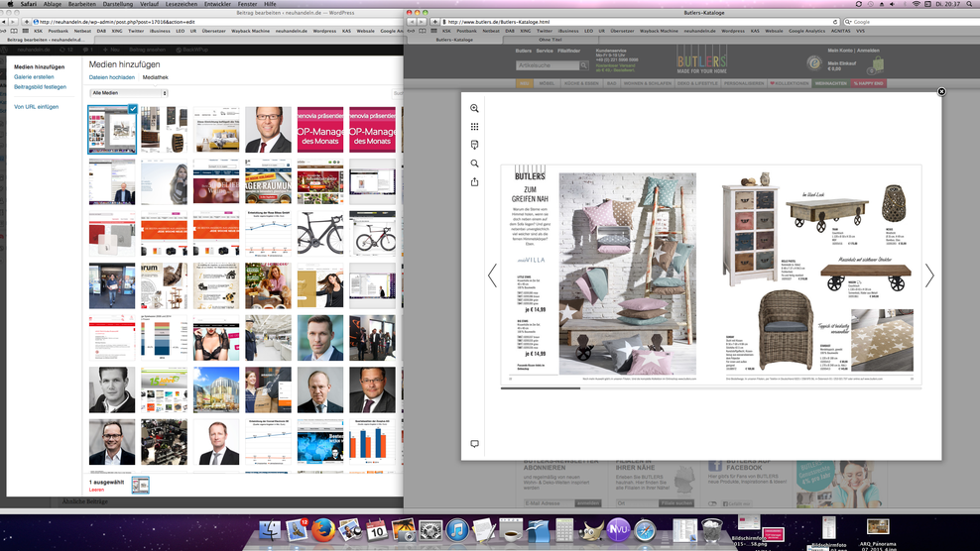Go to the previous catalog page
The height and width of the screenshot is (551, 980).
pyautogui.click(x=493, y=275)
